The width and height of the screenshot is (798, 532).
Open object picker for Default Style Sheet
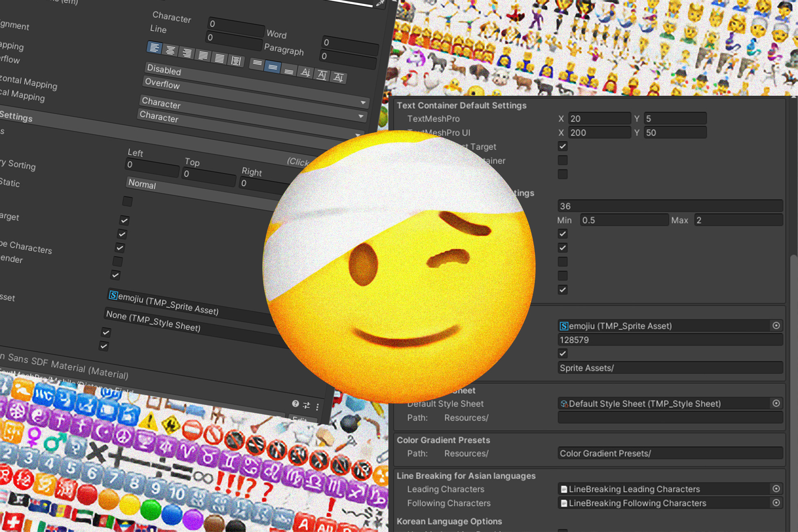[x=776, y=404]
